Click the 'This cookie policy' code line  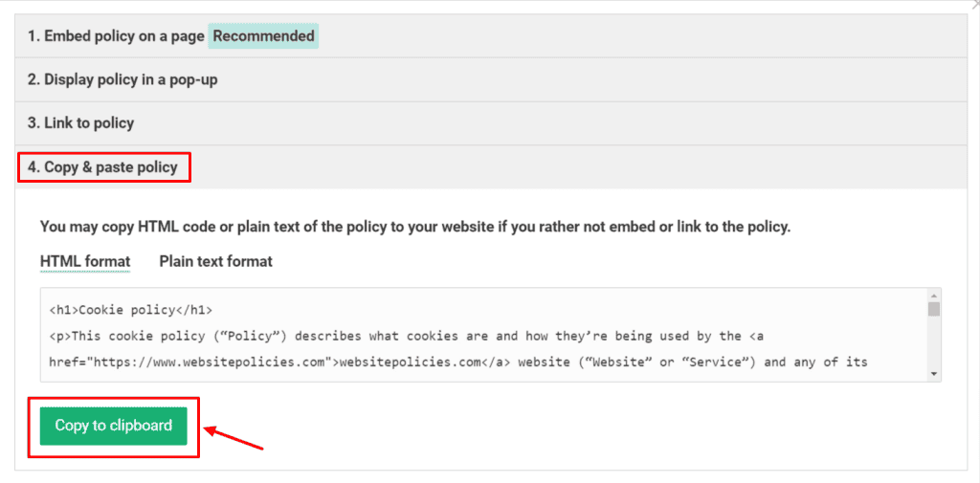click(406, 336)
